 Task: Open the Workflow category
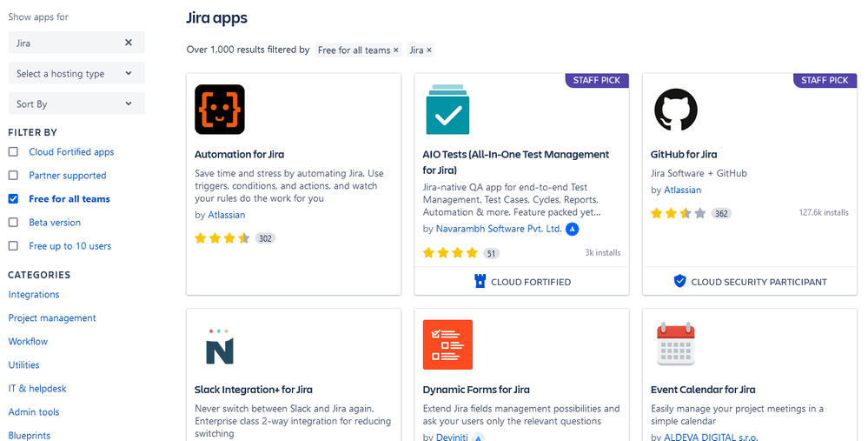28,341
